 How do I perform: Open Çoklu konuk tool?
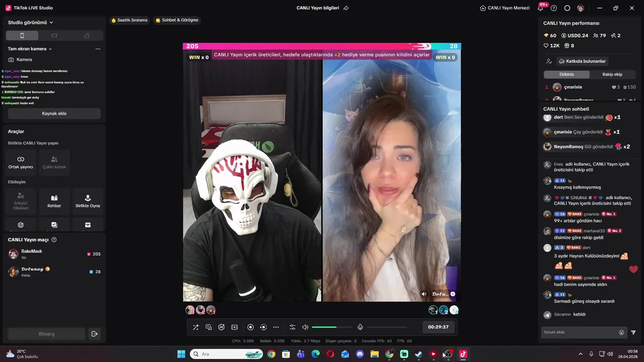pos(54,162)
